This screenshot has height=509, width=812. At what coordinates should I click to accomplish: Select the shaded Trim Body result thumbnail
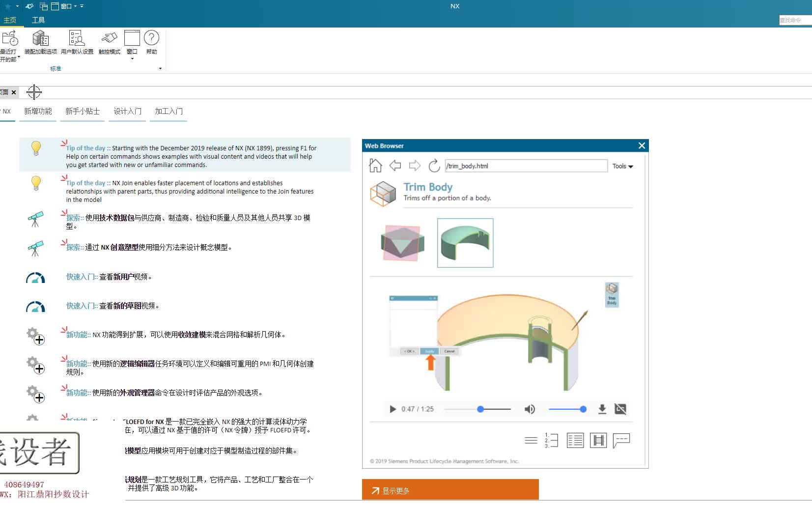465,243
